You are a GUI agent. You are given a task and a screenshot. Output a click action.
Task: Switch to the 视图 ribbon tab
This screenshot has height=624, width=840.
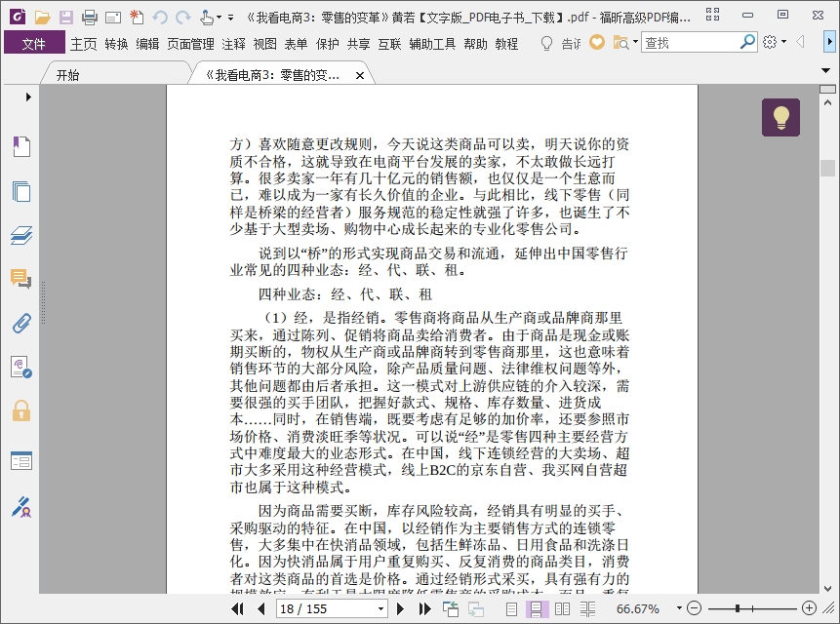pyautogui.click(x=264, y=44)
